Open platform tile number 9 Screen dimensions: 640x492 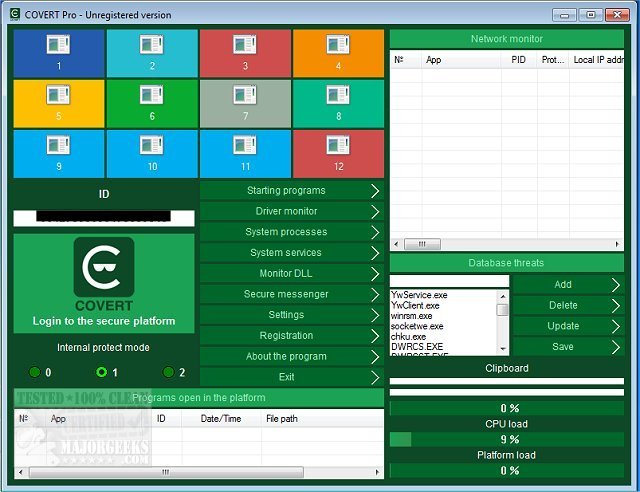pos(59,154)
